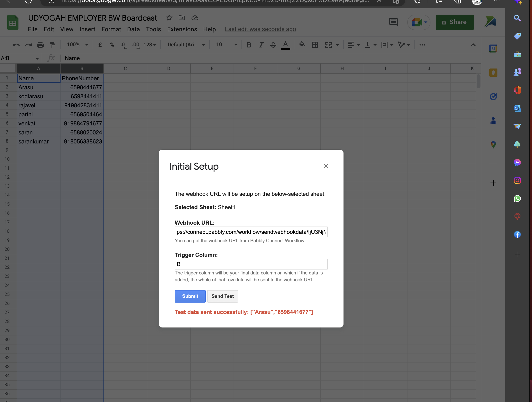532x402 pixels.
Task: Click the Webhook URL input field
Action: pos(251,232)
